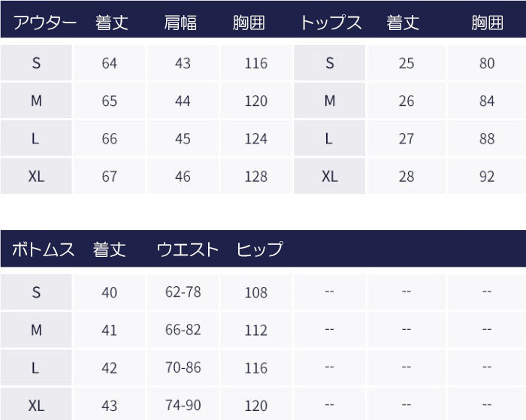Image resolution: width=526 pixels, height=420 pixels.
Task: Click the XL size label in ボトムス table
Action: [x=36, y=406]
